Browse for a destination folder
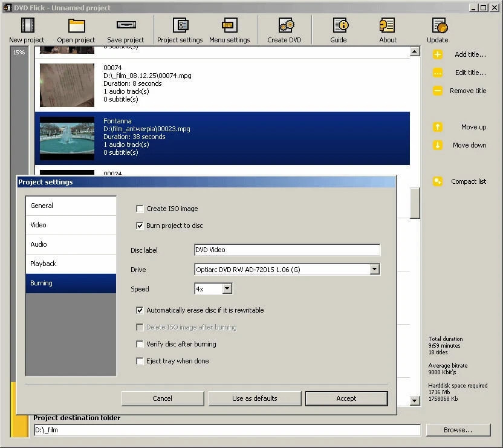This screenshot has height=448, width=503. pos(458,430)
